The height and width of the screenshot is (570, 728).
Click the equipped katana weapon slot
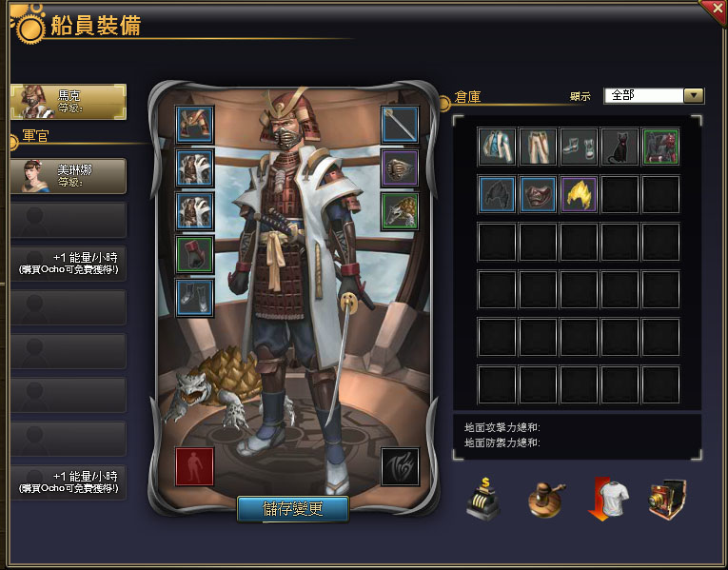400,125
